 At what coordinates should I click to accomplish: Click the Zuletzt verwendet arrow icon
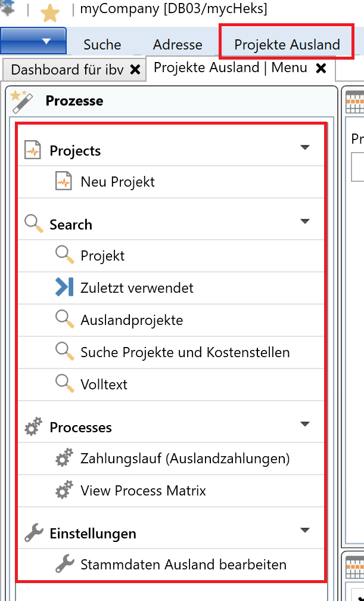click(64, 287)
